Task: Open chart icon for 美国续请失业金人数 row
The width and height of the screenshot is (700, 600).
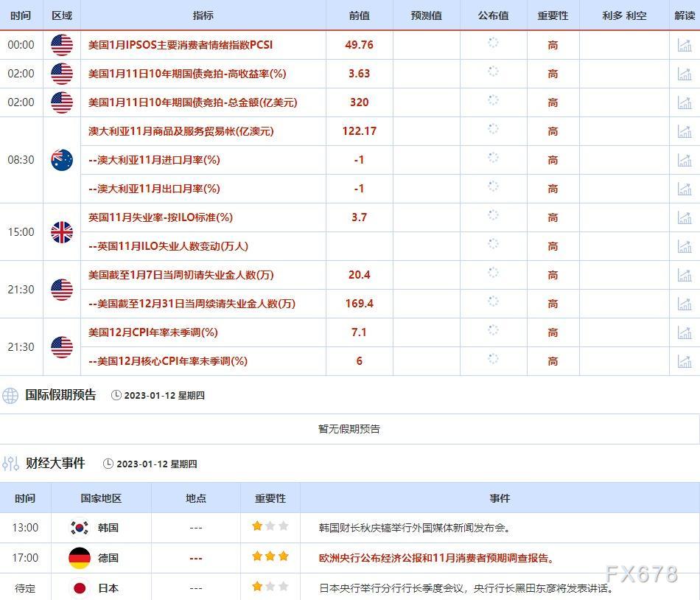Action: [x=685, y=304]
